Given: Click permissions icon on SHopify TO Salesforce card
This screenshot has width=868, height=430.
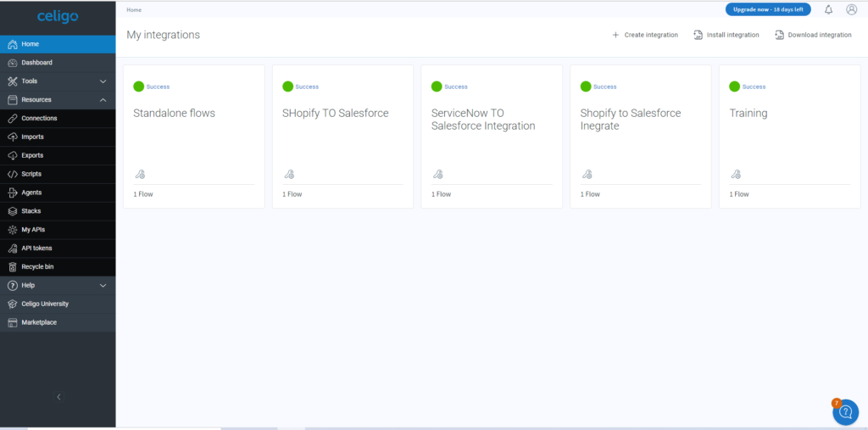Looking at the screenshot, I should (289, 174).
